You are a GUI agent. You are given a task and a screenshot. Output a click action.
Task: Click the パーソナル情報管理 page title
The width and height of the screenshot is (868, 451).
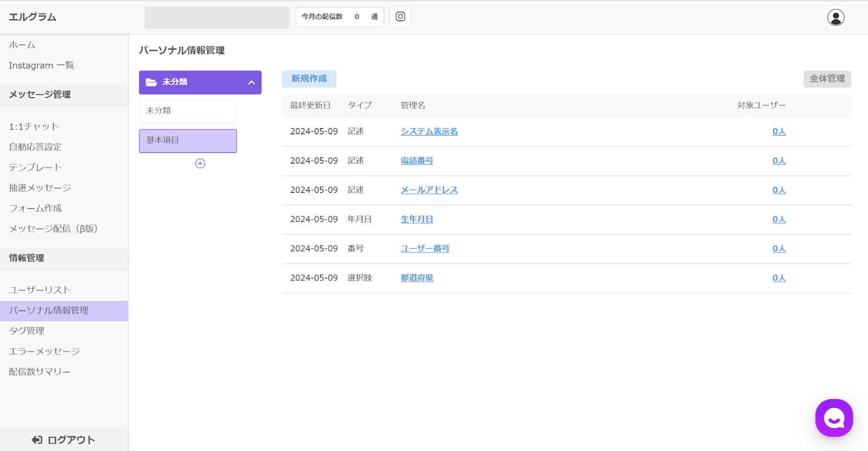click(x=182, y=50)
